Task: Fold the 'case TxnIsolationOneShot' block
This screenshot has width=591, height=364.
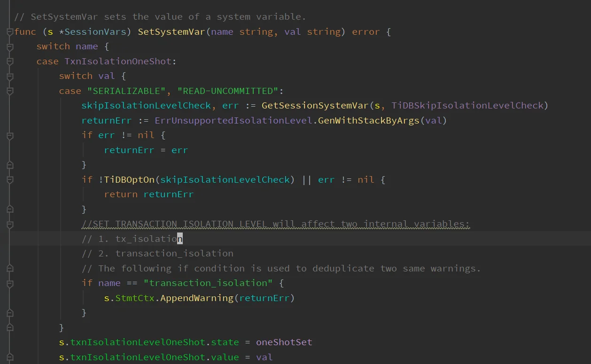Action: (x=10, y=62)
